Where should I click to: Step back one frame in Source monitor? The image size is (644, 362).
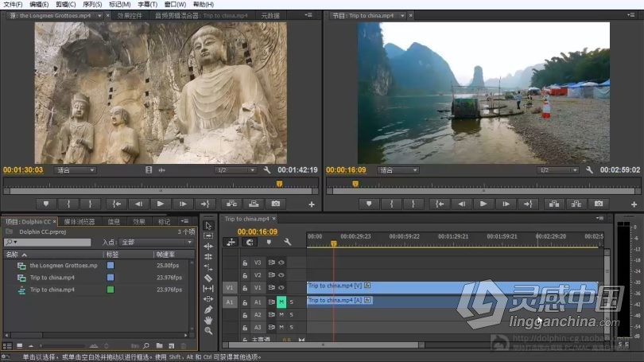tap(138, 204)
